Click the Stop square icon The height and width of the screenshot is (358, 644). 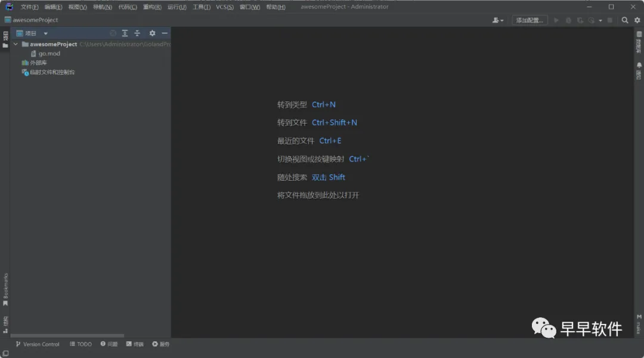point(610,20)
